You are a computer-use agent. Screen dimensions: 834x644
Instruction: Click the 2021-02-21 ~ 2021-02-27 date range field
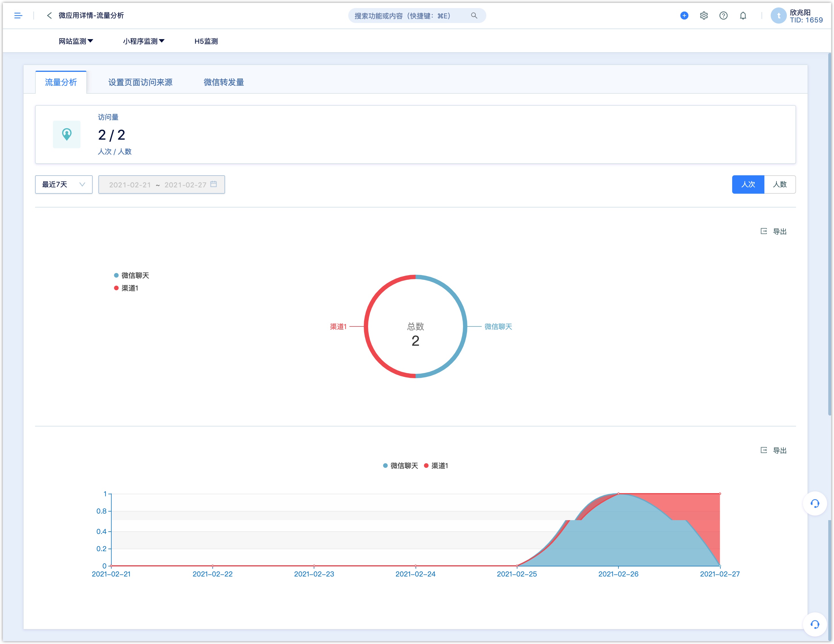(x=162, y=184)
